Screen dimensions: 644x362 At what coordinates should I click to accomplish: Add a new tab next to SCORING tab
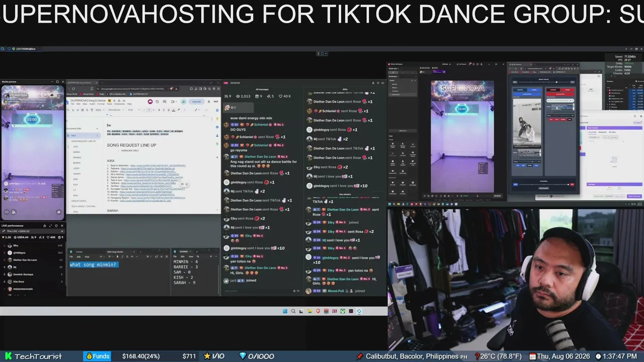198,251
